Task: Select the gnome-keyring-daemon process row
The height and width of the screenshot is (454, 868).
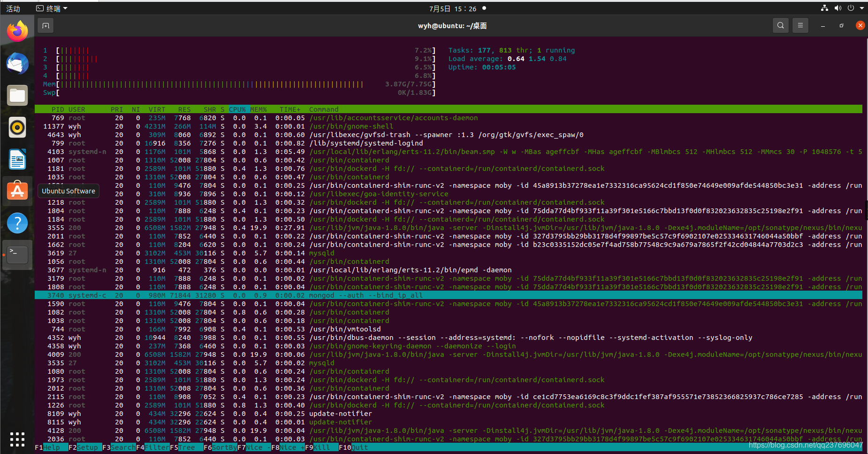Action: click(449, 346)
